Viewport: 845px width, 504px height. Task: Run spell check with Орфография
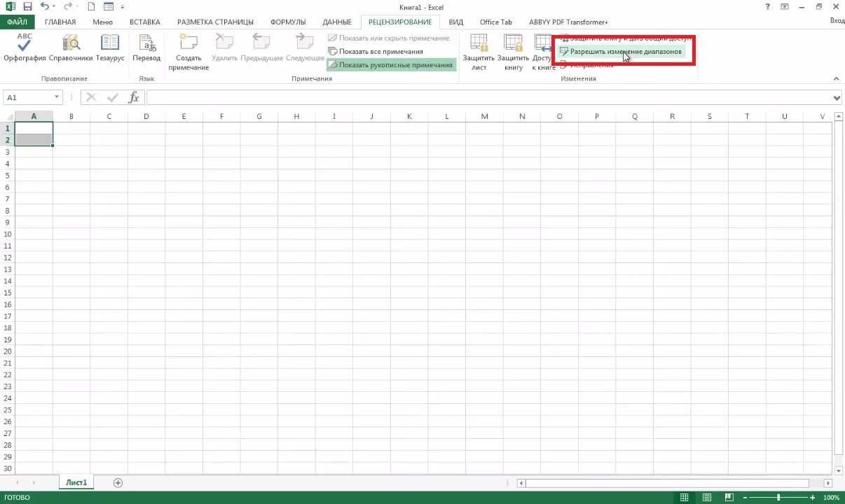24,49
